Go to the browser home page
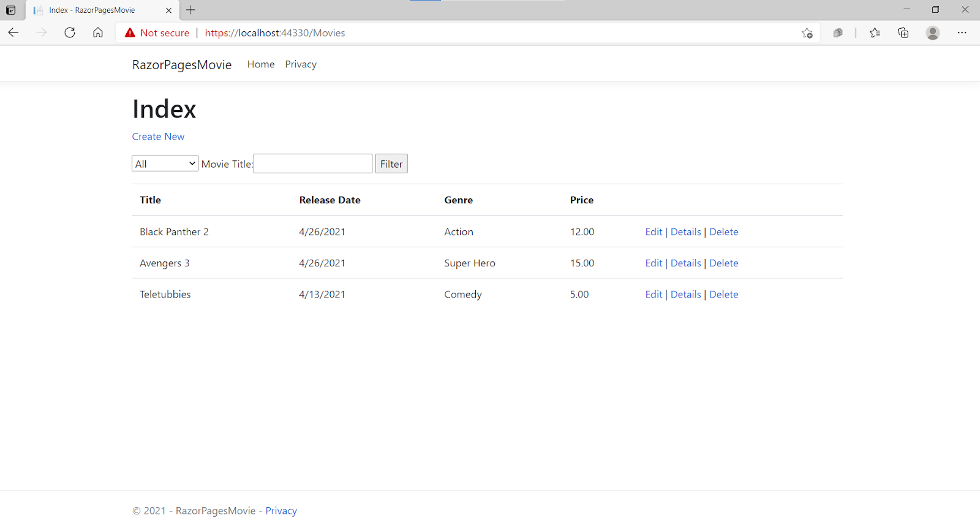 click(x=98, y=32)
